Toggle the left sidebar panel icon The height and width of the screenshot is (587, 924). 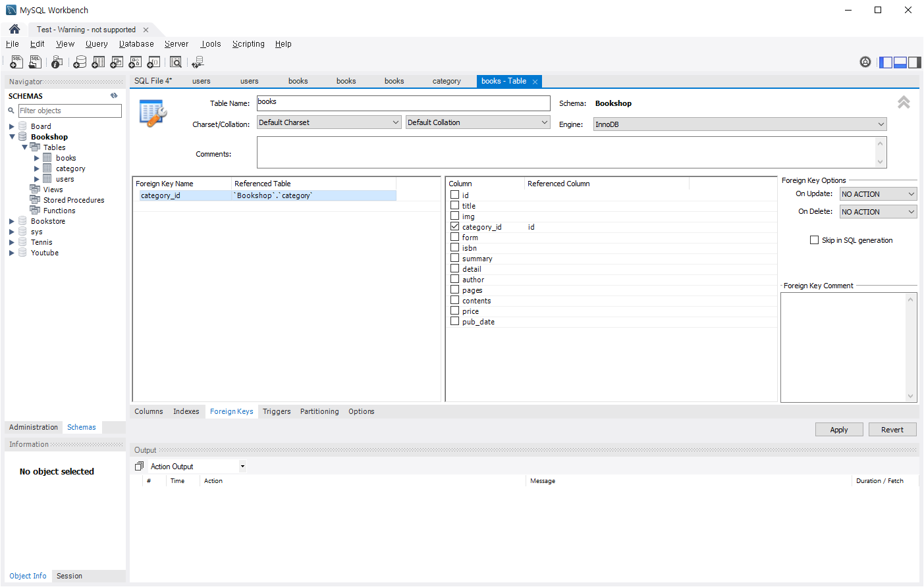886,62
